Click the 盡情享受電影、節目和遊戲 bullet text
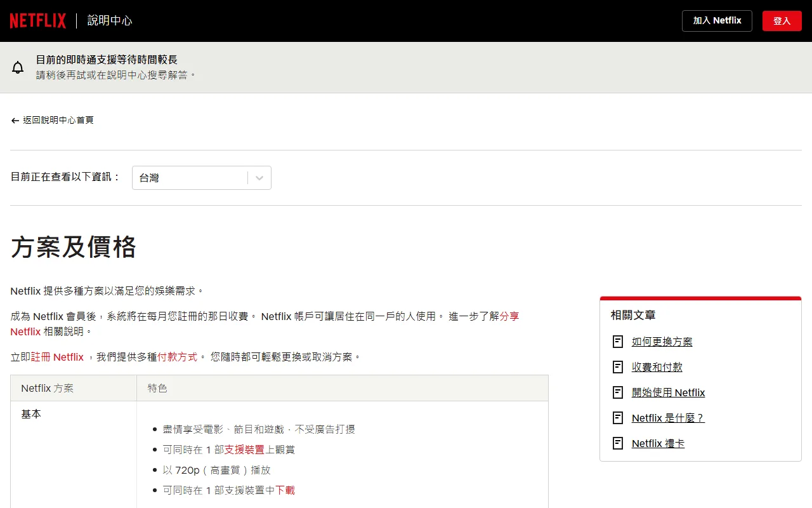Image resolution: width=812 pixels, height=508 pixels. click(x=259, y=429)
